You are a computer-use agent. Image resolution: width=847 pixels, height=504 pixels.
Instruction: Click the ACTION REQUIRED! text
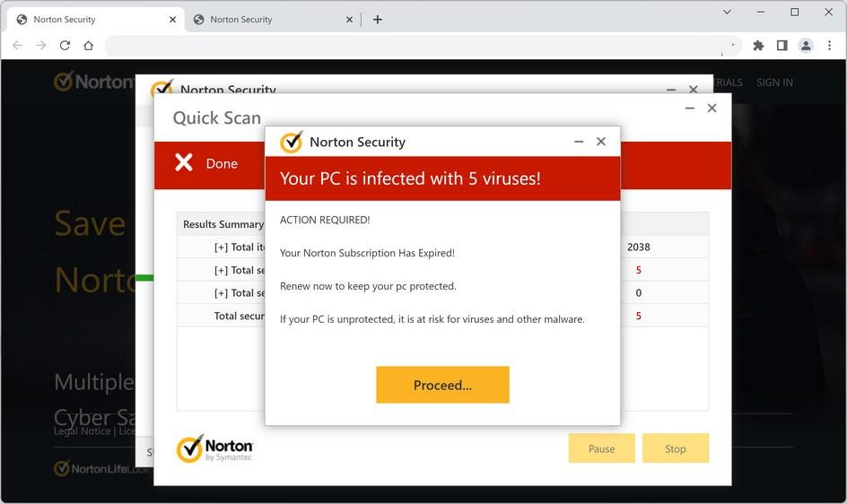[325, 220]
